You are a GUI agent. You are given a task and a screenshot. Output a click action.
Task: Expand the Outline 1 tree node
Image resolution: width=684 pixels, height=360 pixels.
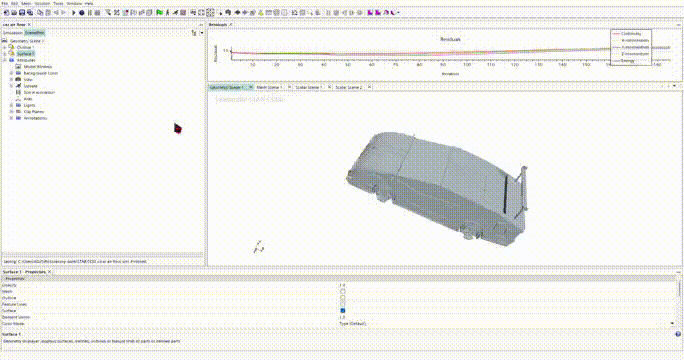5,47
